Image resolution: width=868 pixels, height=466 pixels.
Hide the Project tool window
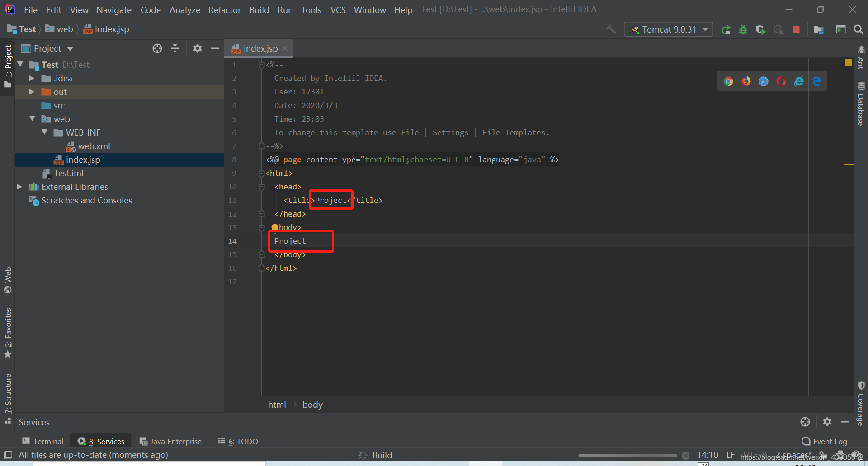(215, 48)
